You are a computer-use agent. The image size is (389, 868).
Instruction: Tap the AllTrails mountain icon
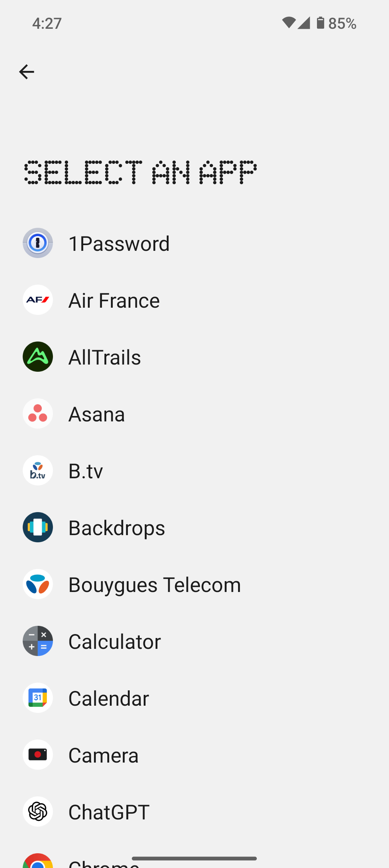[38, 357]
